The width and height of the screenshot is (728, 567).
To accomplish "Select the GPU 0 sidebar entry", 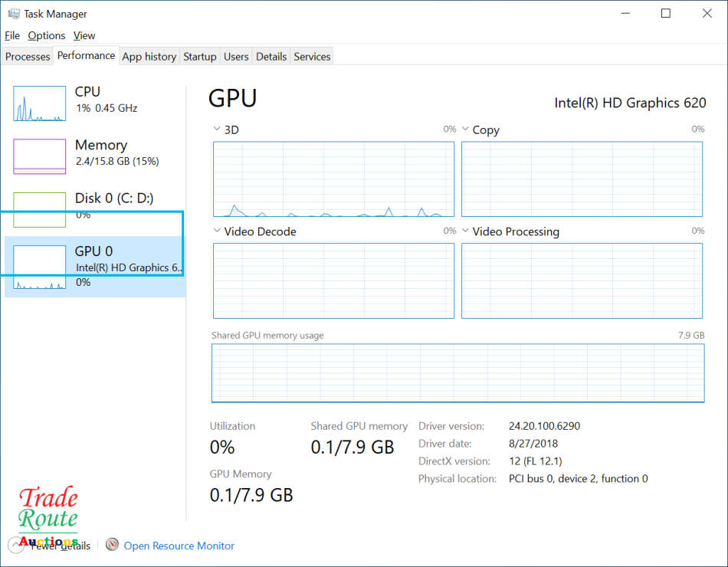I will point(95,265).
